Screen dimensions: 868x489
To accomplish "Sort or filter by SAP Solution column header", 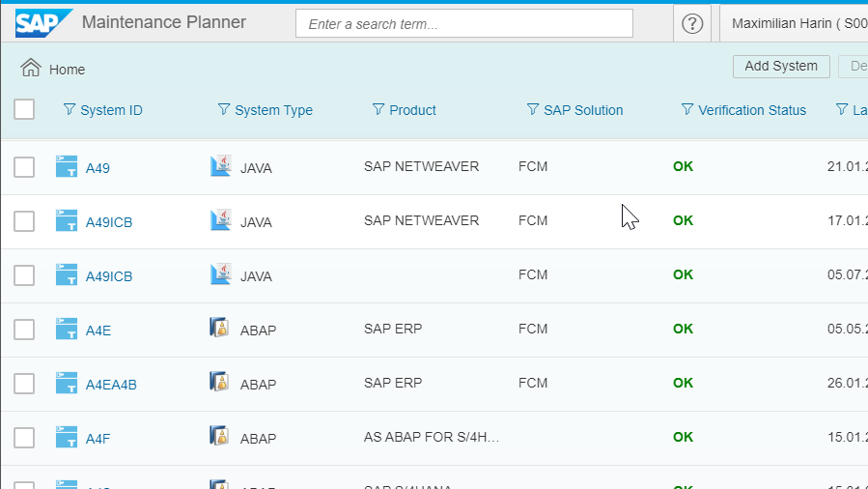I will pyautogui.click(x=583, y=110).
